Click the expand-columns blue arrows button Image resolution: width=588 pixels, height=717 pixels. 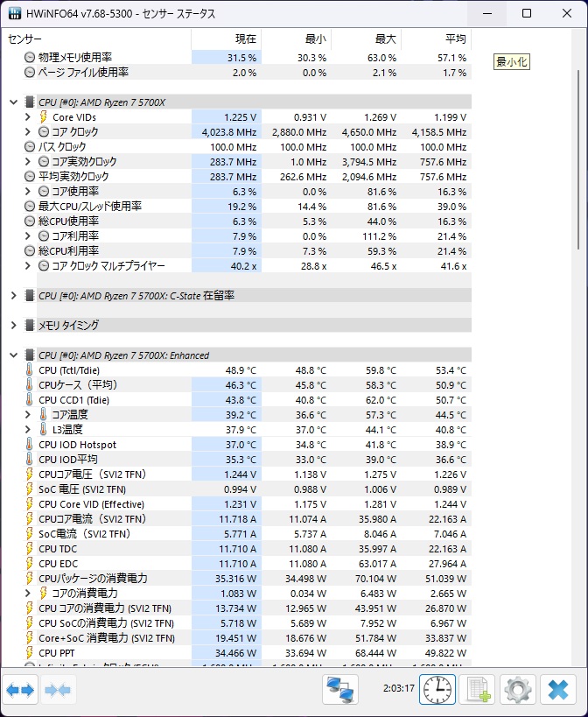tap(20, 690)
